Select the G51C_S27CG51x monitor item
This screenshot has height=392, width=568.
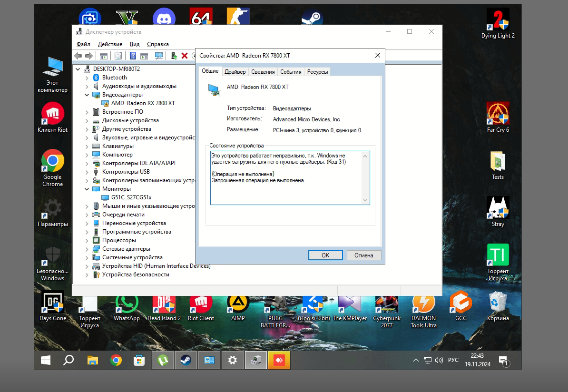coord(131,197)
